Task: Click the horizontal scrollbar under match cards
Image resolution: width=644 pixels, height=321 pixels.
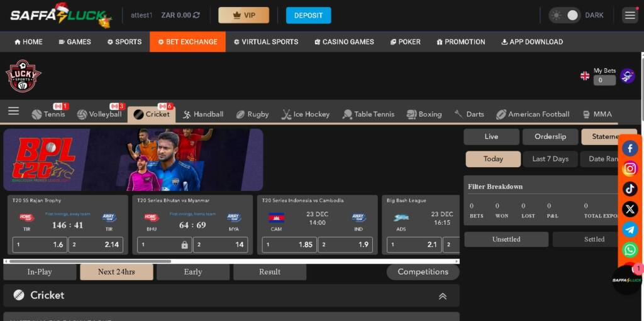Action: [x=89, y=261]
